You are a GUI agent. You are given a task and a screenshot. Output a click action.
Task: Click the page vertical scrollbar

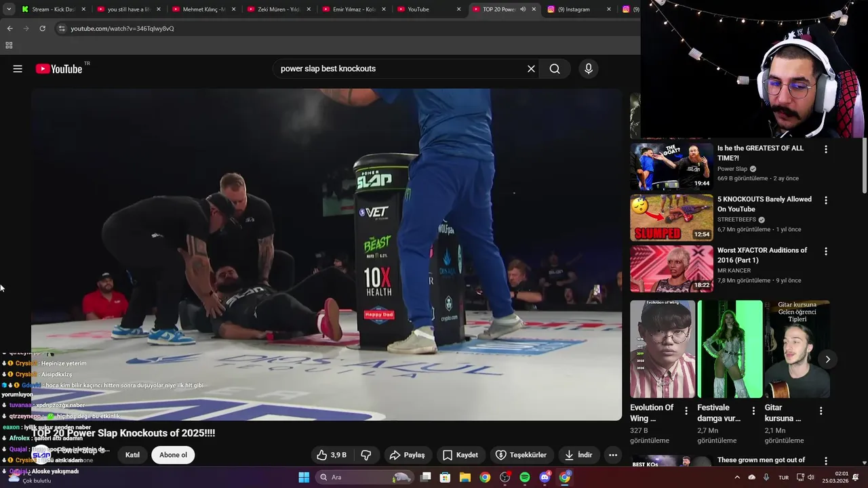click(864, 165)
